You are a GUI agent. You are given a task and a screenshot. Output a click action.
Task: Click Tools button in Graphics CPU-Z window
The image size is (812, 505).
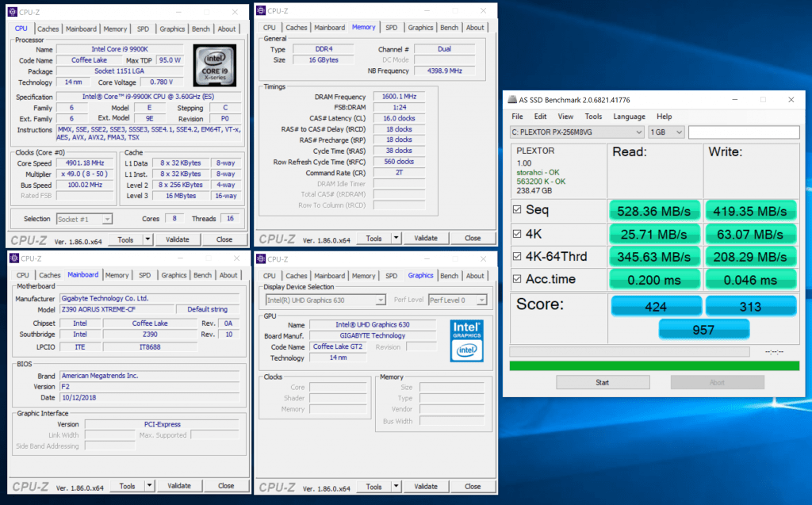(x=374, y=486)
